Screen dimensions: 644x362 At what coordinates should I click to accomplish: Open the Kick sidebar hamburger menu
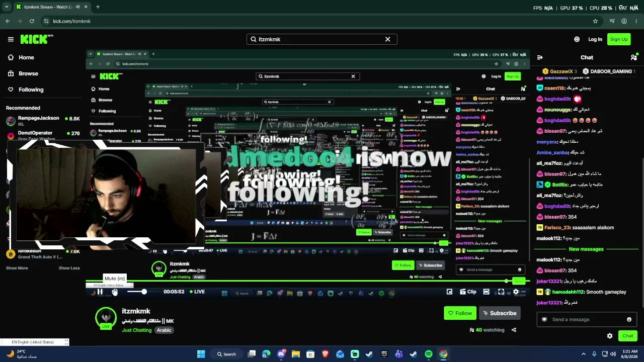click(x=11, y=39)
